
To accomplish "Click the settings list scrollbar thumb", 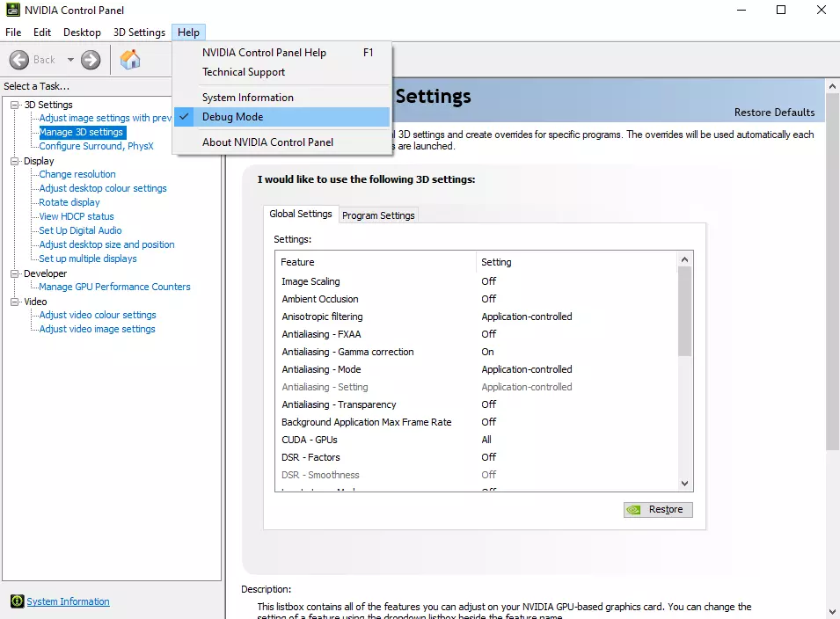I will [x=684, y=311].
